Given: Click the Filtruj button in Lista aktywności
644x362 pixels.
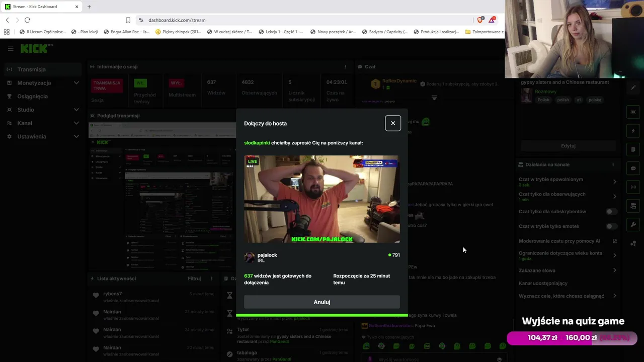Looking at the screenshot, I should point(194,279).
